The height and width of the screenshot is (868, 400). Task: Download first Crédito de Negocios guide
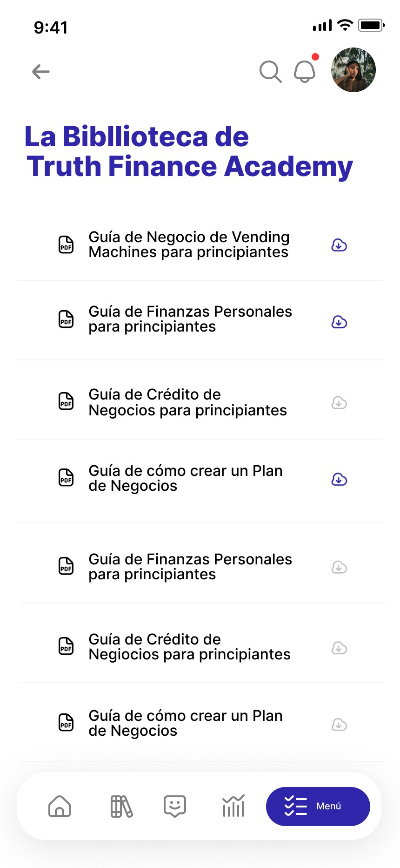click(339, 403)
